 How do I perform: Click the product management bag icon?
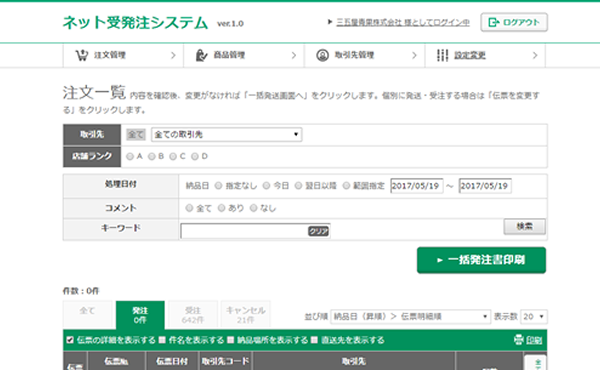click(x=201, y=55)
